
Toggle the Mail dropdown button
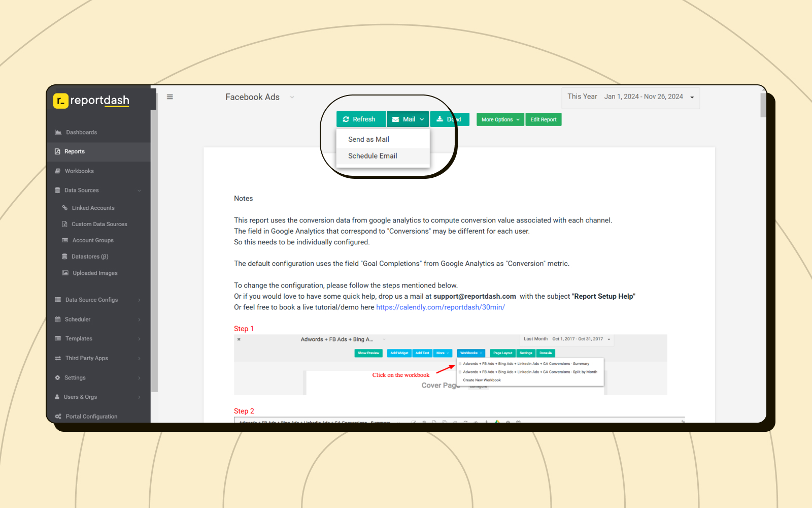point(408,119)
